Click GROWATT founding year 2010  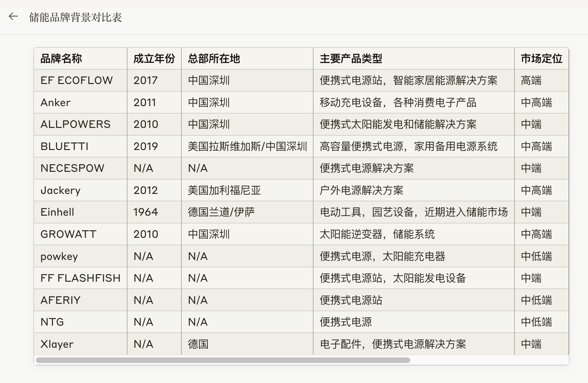(154, 234)
